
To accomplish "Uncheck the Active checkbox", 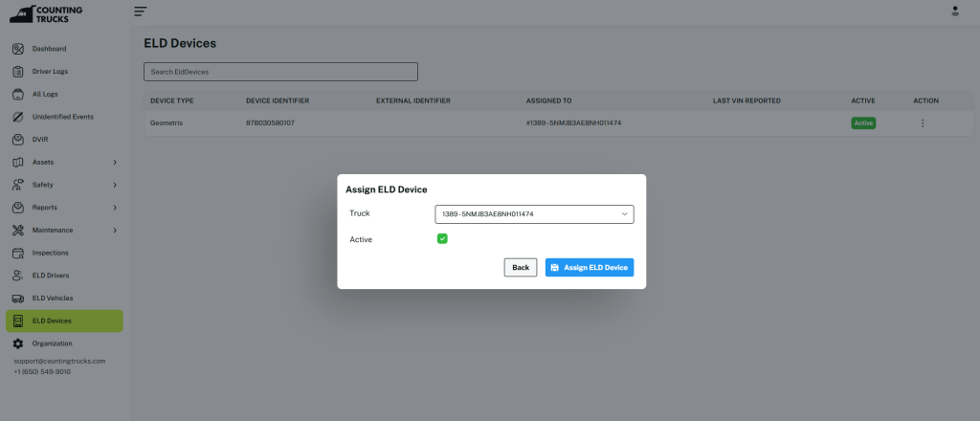I will [442, 239].
